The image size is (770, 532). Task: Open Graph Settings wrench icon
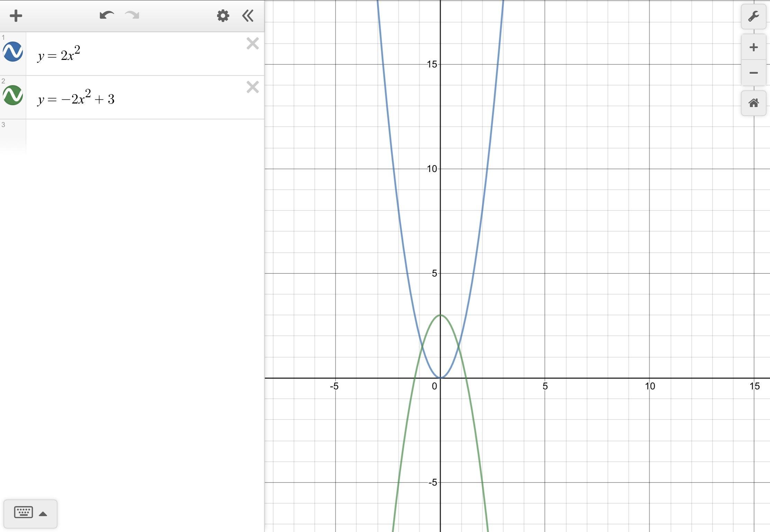click(x=753, y=17)
